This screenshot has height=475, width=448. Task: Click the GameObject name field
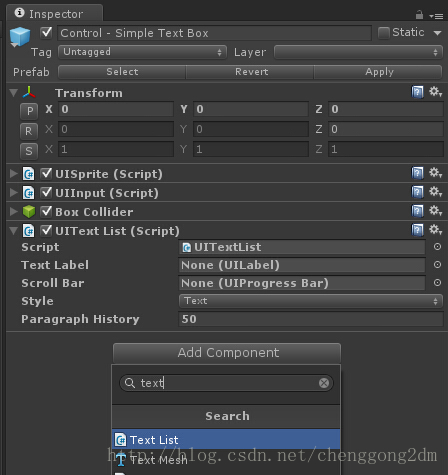[215, 33]
